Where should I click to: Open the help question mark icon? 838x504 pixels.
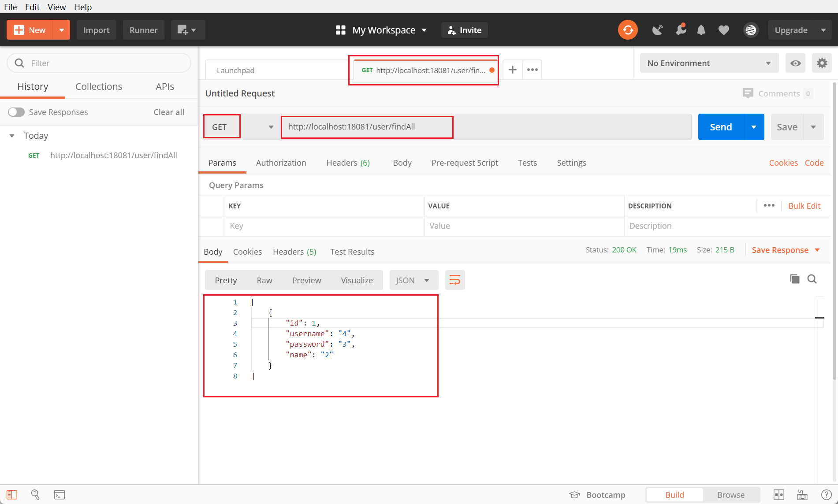(826, 495)
